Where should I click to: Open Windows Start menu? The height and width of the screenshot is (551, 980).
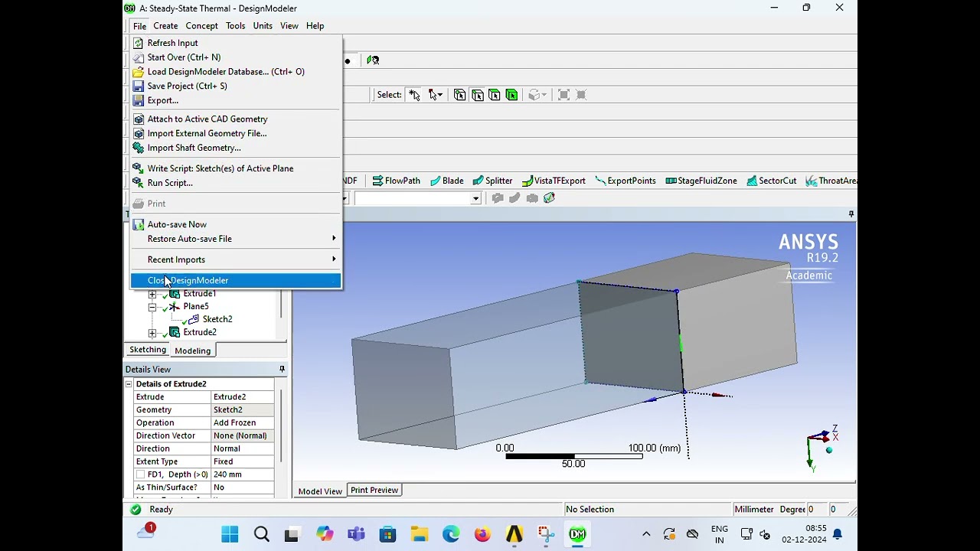pos(230,534)
